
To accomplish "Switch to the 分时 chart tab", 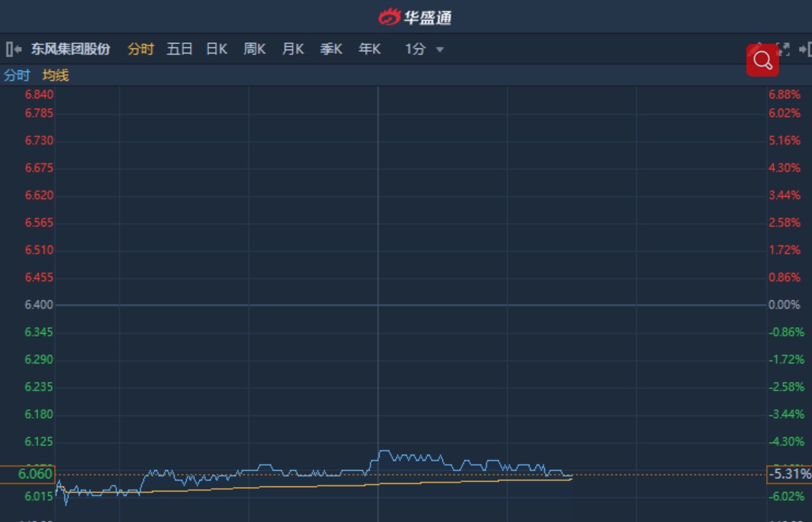I will 140,49.
